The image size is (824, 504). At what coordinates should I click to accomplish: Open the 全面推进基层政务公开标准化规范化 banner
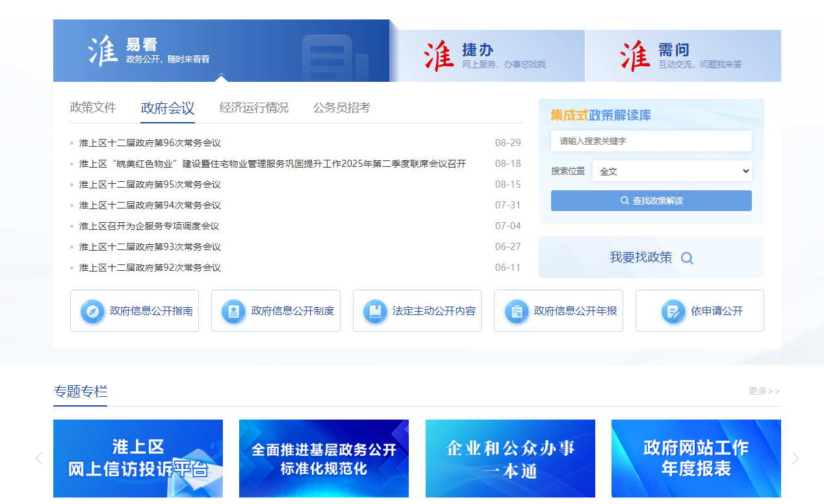pos(324,459)
